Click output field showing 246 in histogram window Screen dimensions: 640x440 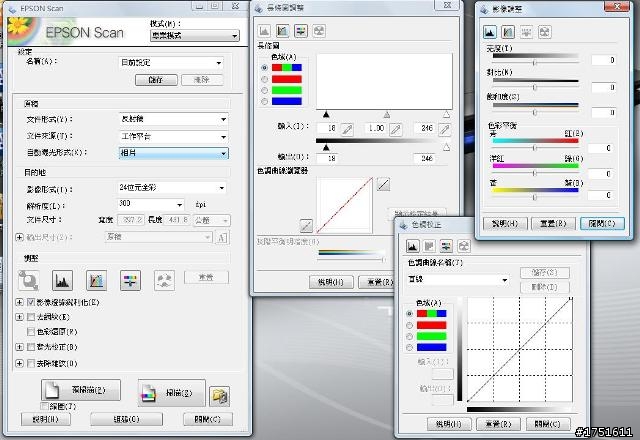click(424, 158)
